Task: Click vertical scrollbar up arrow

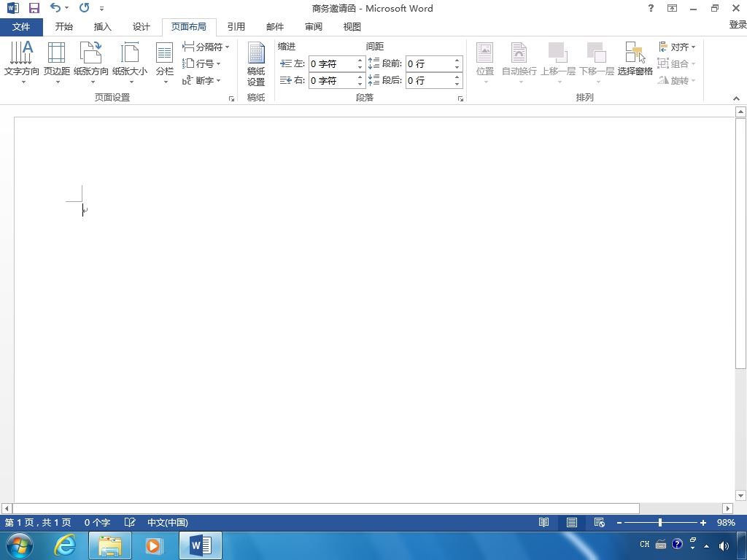Action: click(740, 112)
